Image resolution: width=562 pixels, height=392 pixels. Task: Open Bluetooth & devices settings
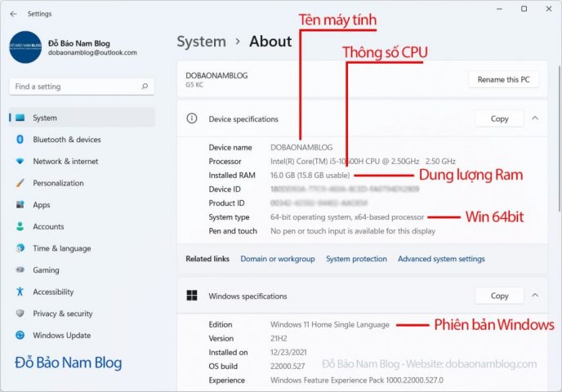(x=66, y=140)
